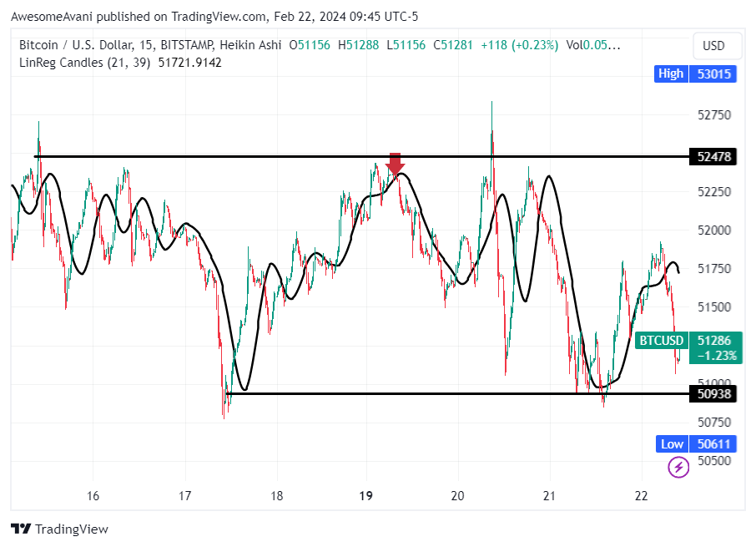This screenshot has height=547, width=756.
Task: Click date 22 on the time axis
Action: tap(641, 496)
